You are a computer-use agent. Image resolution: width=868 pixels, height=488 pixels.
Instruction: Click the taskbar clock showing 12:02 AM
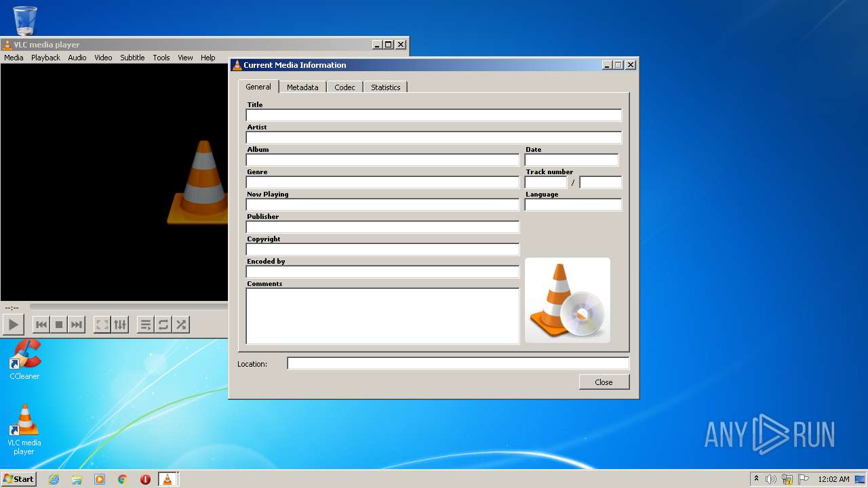point(833,479)
